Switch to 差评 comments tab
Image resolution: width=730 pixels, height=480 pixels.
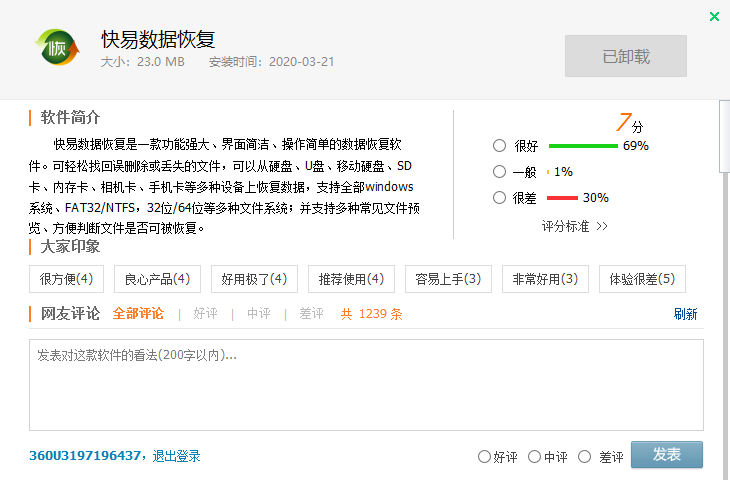point(311,314)
